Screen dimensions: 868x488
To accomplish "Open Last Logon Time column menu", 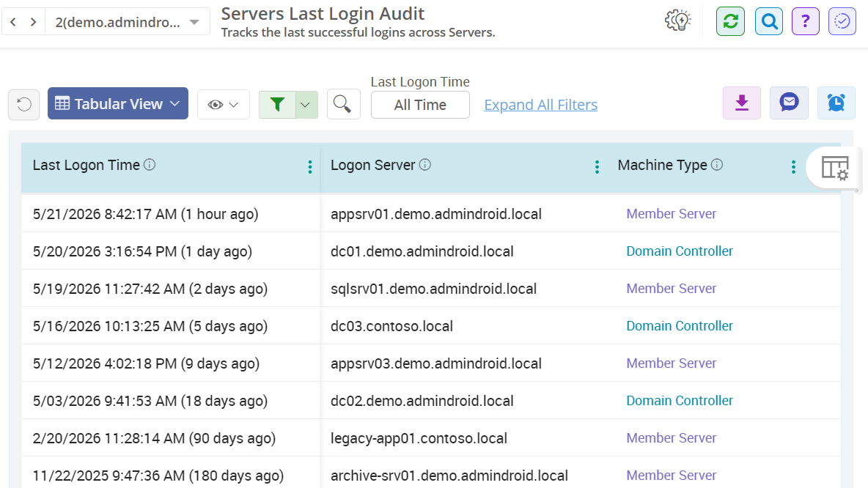I will click(x=310, y=166).
